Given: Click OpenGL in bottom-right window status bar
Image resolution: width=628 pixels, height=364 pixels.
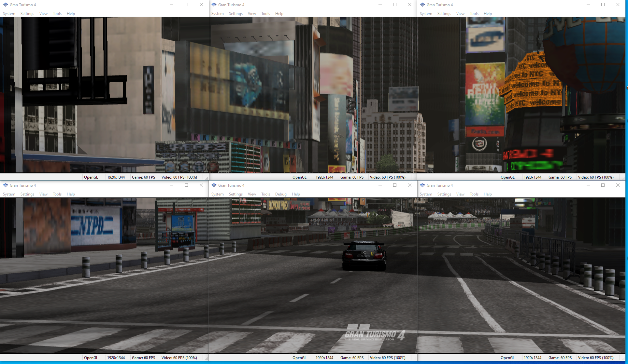Looking at the screenshot, I should tap(507, 358).
